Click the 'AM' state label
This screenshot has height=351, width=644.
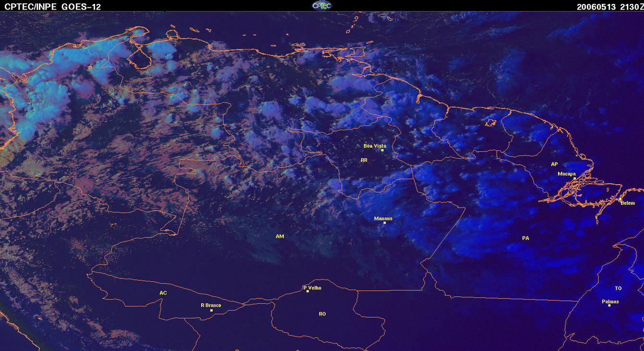click(280, 237)
